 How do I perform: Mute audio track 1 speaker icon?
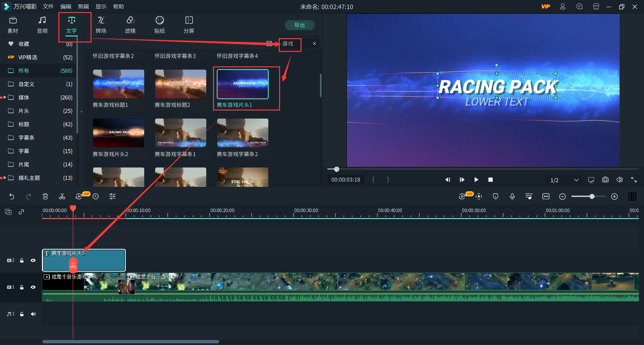33,314
